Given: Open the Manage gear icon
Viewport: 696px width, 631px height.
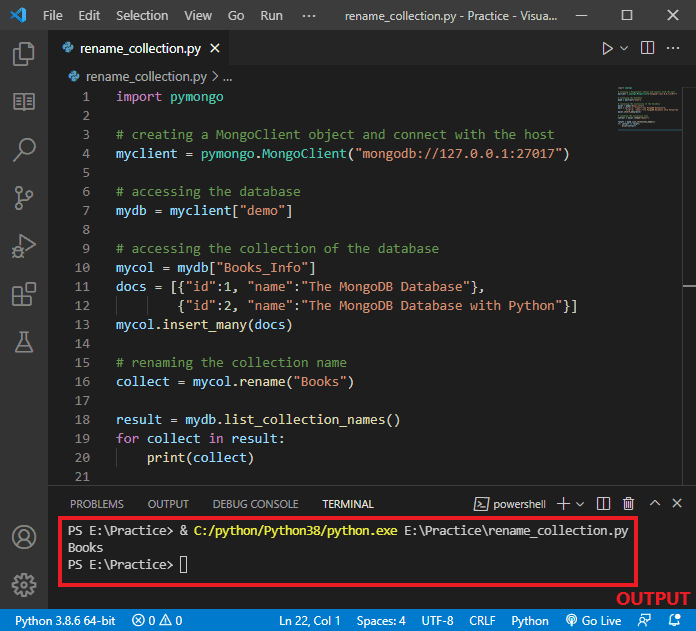Looking at the screenshot, I should [x=24, y=585].
